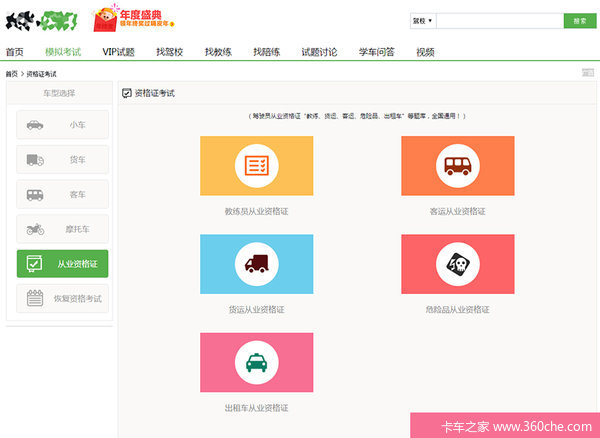Click the 小车 label in the sidebar
This screenshot has height=438, width=600.
coord(77,125)
